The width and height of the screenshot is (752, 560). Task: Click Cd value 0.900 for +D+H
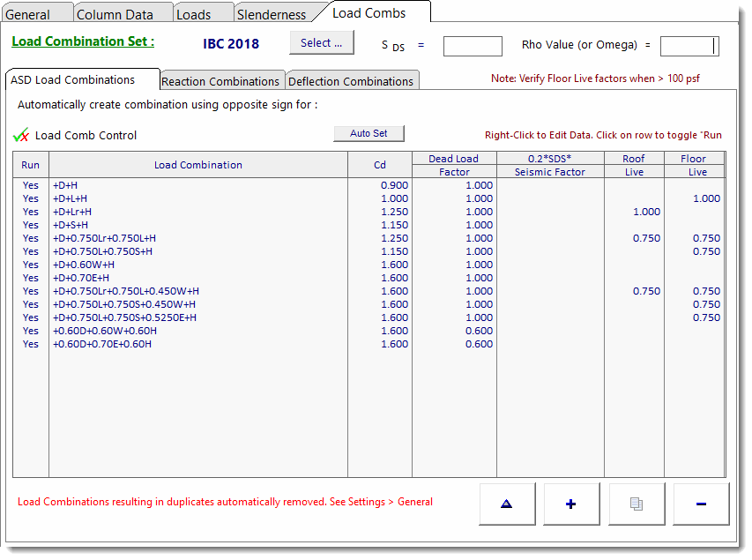coord(395,185)
